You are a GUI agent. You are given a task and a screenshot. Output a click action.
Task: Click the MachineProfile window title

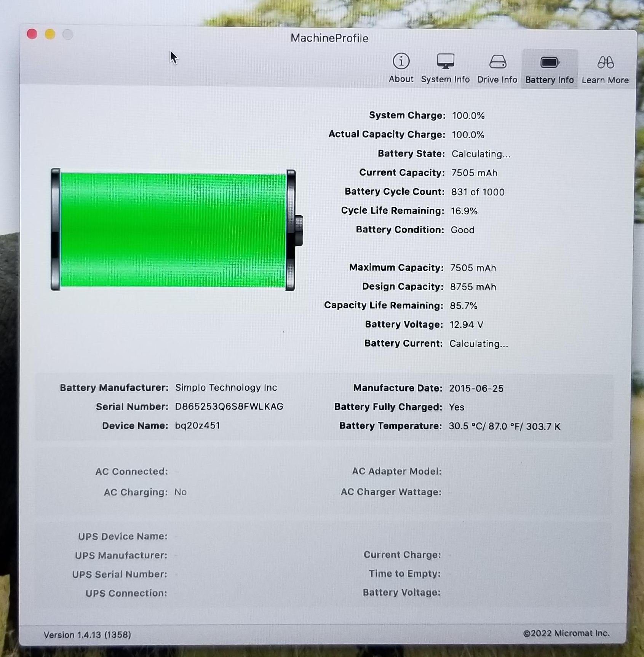(329, 38)
